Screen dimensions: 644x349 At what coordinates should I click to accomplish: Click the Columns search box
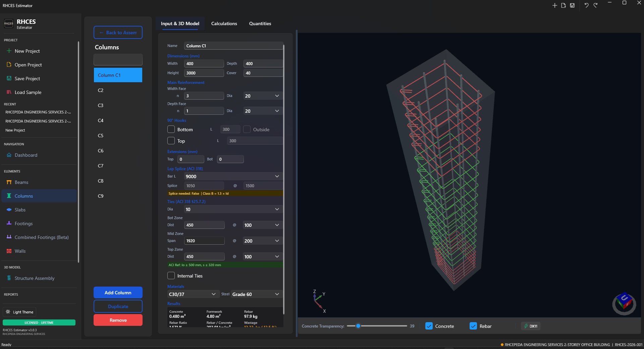pos(118,60)
